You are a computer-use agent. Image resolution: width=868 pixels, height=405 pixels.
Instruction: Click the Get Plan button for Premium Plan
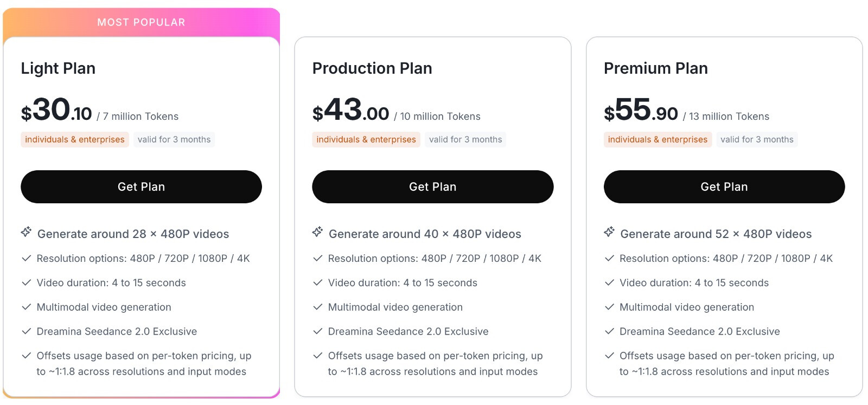[724, 187]
